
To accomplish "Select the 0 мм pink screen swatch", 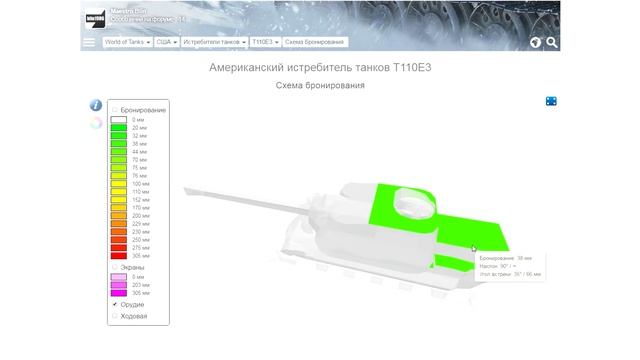I will 118,277.
